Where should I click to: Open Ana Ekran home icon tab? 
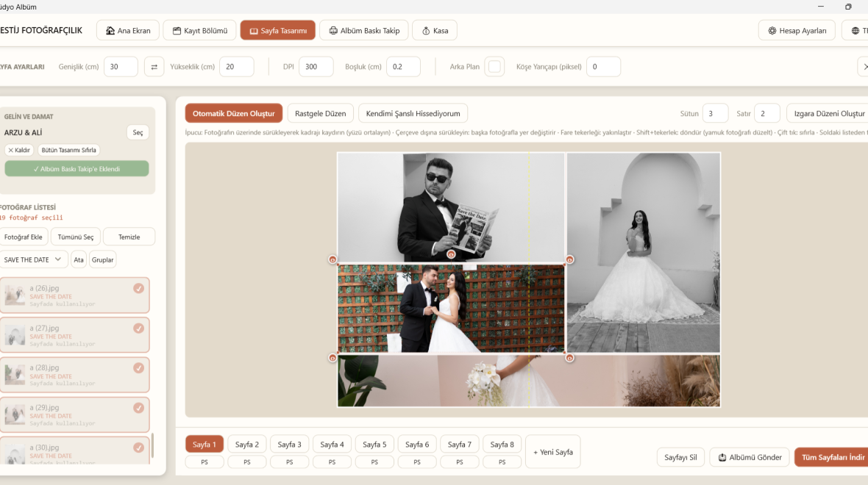pyautogui.click(x=110, y=30)
